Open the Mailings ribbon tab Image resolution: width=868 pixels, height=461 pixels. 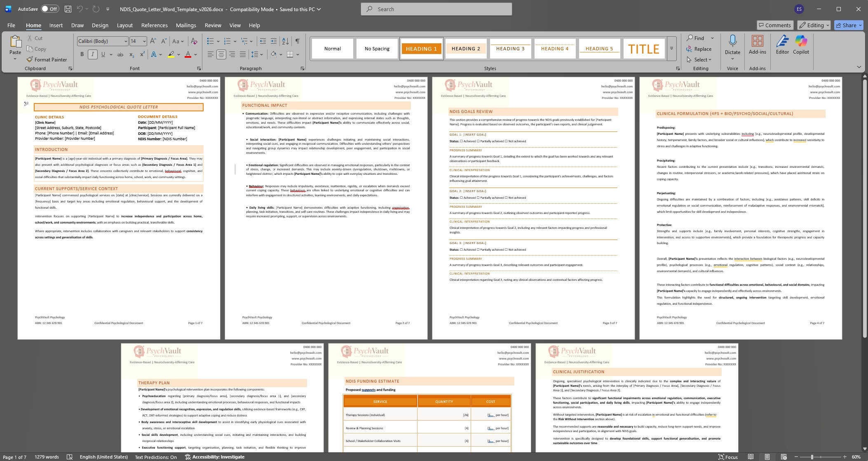(185, 25)
